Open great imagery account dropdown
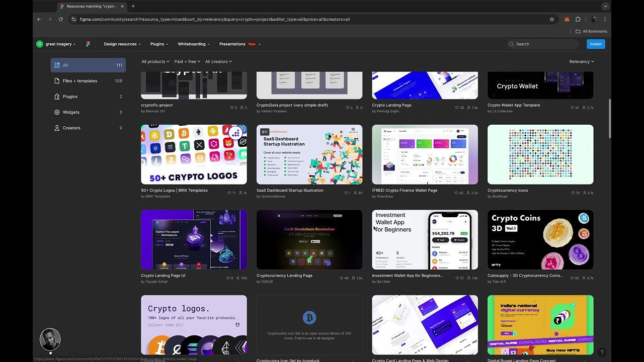This screenshot has width=644, height=362. coord(60,44)
